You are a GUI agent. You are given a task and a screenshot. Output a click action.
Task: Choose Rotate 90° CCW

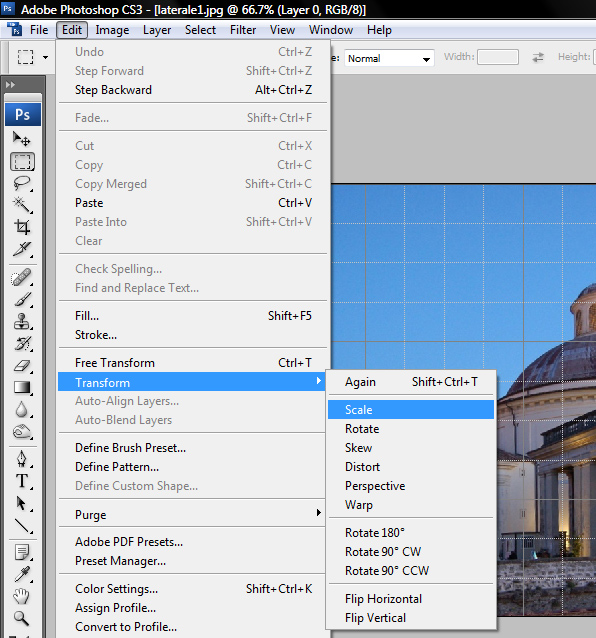pos(411,570)
